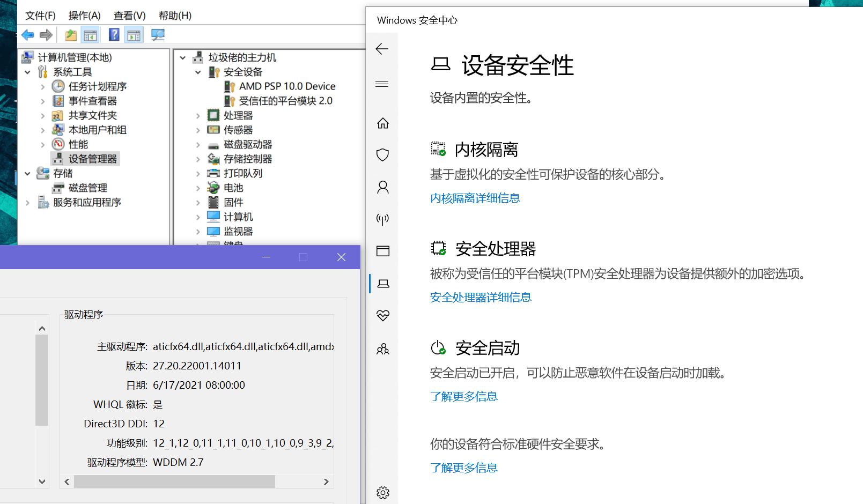Click the Up one level folder icon
The width and height of the screenshot is (863, 504).
click(x=71, y=35)
